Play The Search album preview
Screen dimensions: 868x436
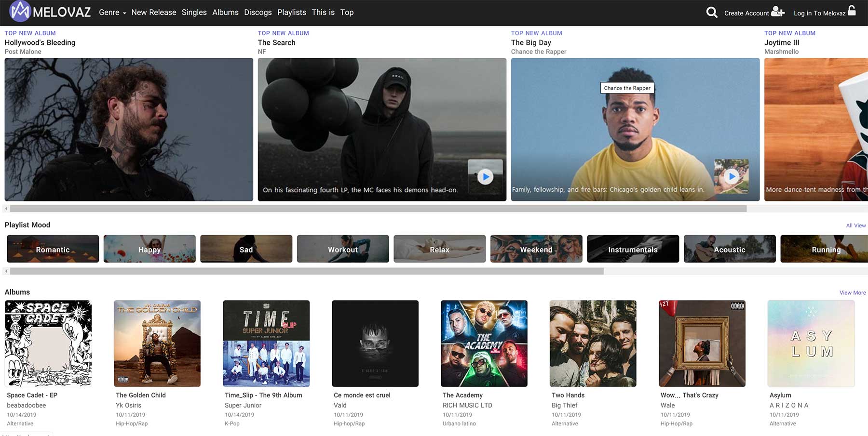click(485, 177)
